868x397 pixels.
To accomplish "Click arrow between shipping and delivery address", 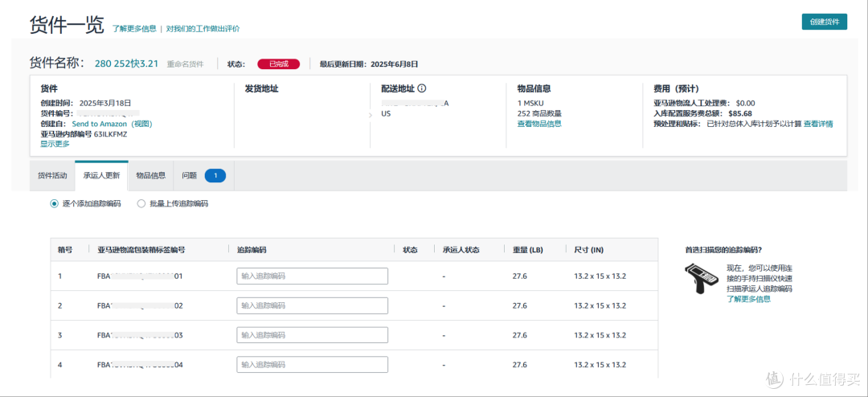I will point(371,115).
